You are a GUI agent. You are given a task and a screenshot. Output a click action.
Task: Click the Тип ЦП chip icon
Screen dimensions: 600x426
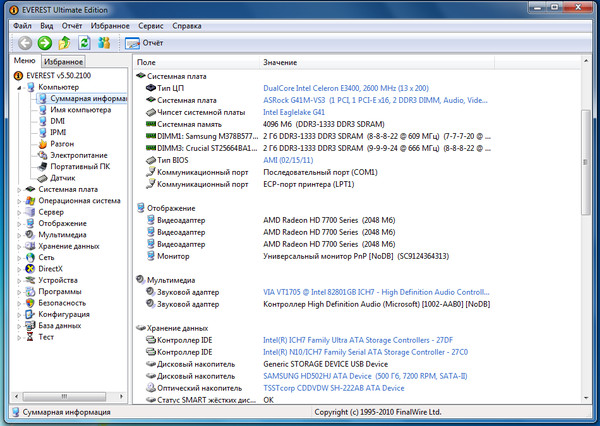tap(151, 88)
